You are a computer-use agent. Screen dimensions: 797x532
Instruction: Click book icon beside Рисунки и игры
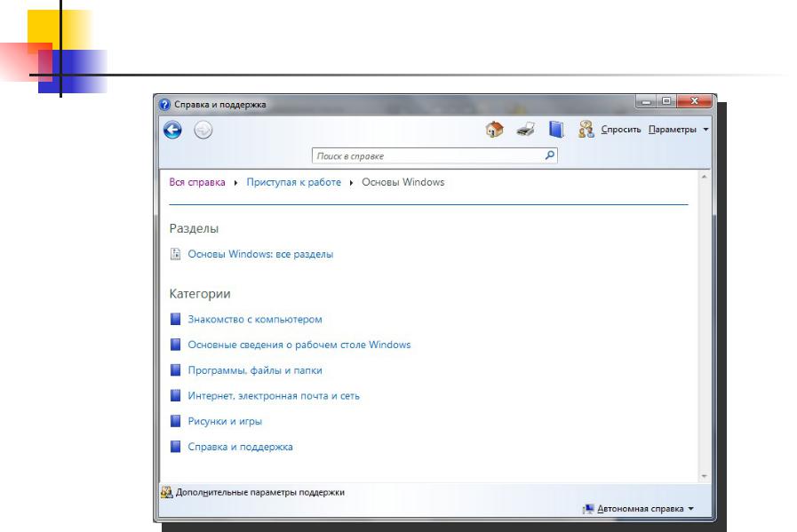coord(175,421)
